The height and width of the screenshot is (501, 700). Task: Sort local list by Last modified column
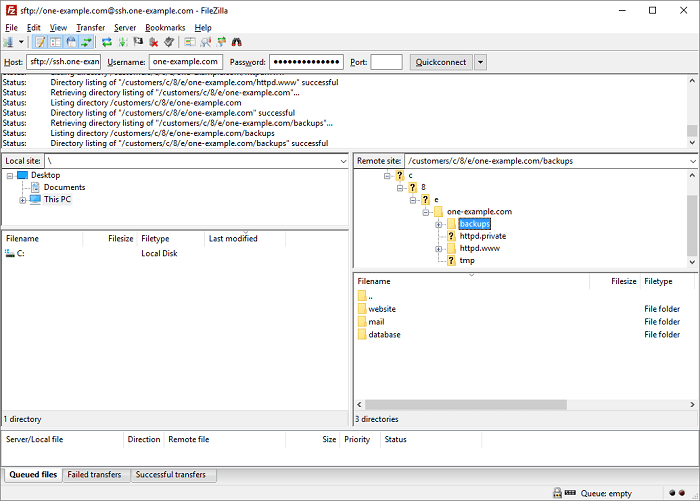click(245, 239)
